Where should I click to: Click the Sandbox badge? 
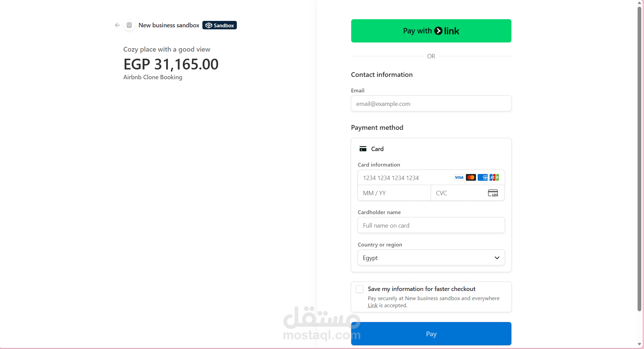220,25
